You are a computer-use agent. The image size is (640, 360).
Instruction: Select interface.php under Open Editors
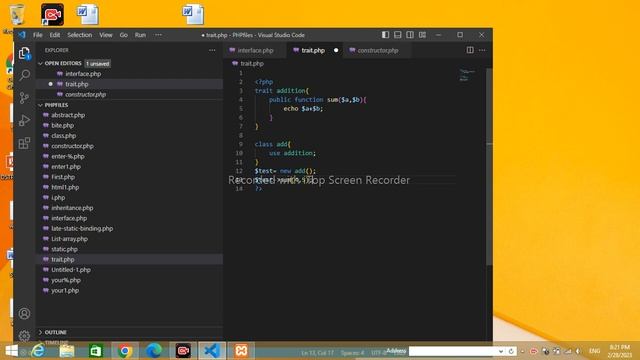pos(130,74)
